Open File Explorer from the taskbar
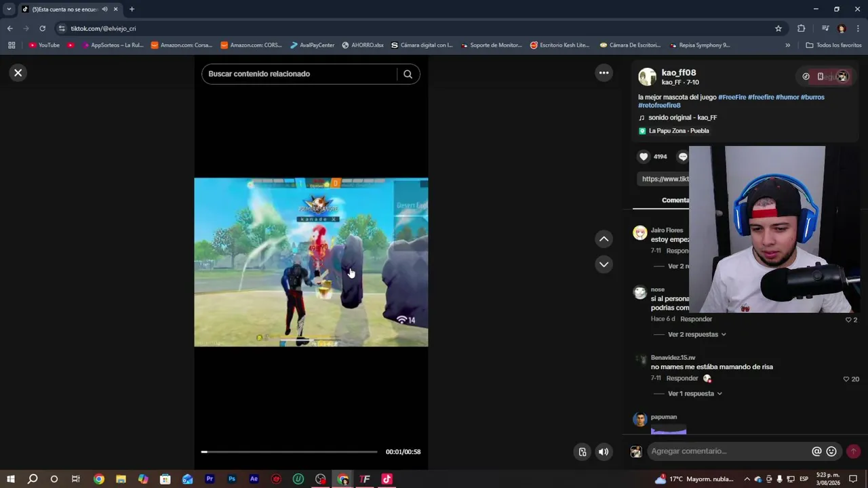 (121, 479)
